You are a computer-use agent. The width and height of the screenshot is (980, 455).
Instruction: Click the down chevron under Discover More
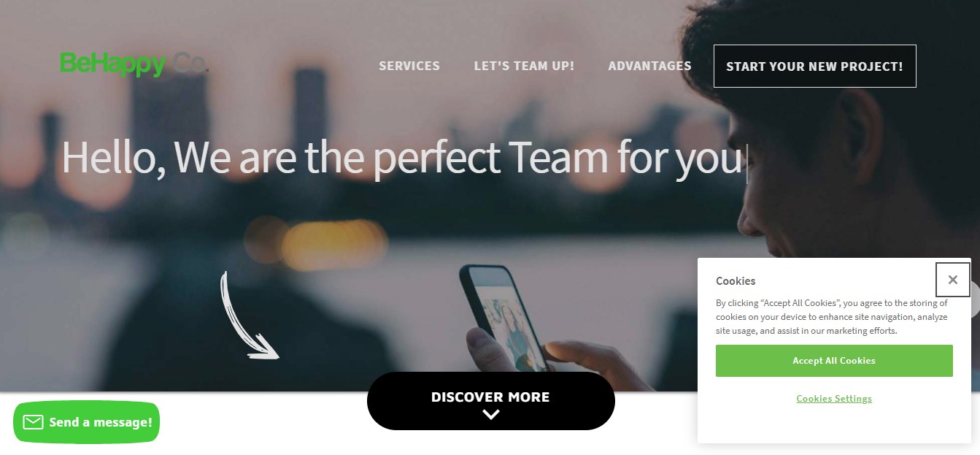(491, 414)
